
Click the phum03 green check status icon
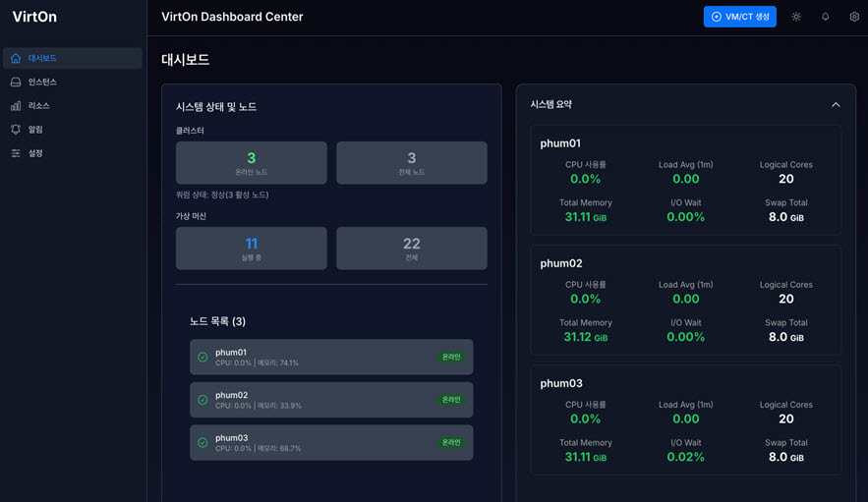coord(203,443)
